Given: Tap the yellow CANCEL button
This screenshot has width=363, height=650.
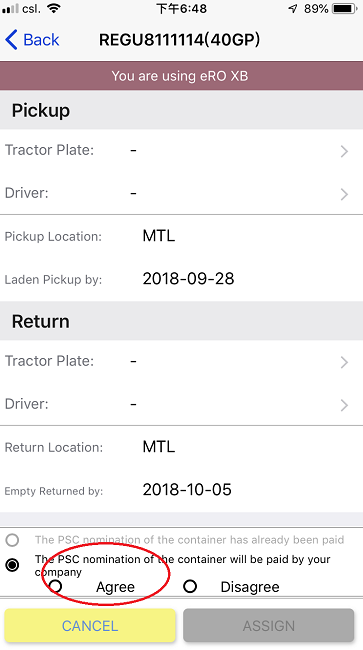Looking at the screenshot, I should pos(90,625).
